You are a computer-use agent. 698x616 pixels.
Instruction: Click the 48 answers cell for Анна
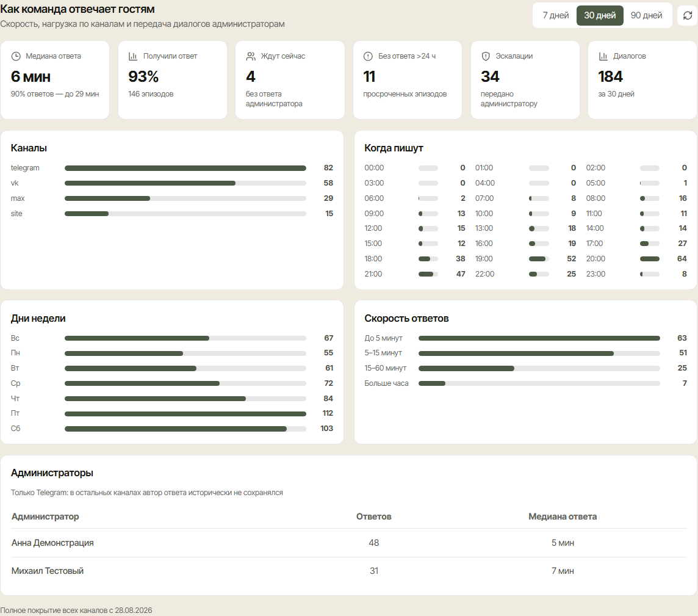(374, 543)
